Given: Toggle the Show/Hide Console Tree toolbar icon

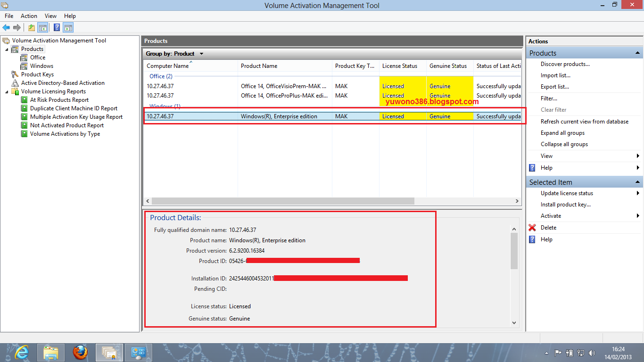Looking at the screenshot, I should point(42,27).
